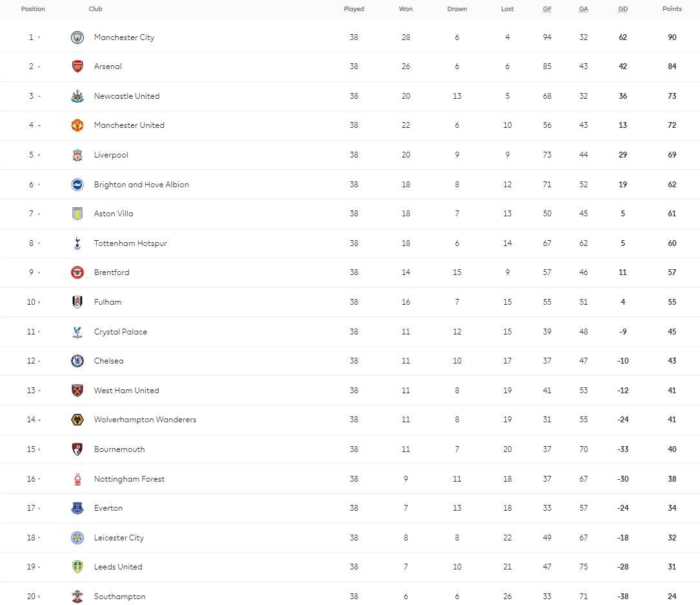Click the Liverpool club crest
Screen dimensions: 700x605
tap(77, 155)
